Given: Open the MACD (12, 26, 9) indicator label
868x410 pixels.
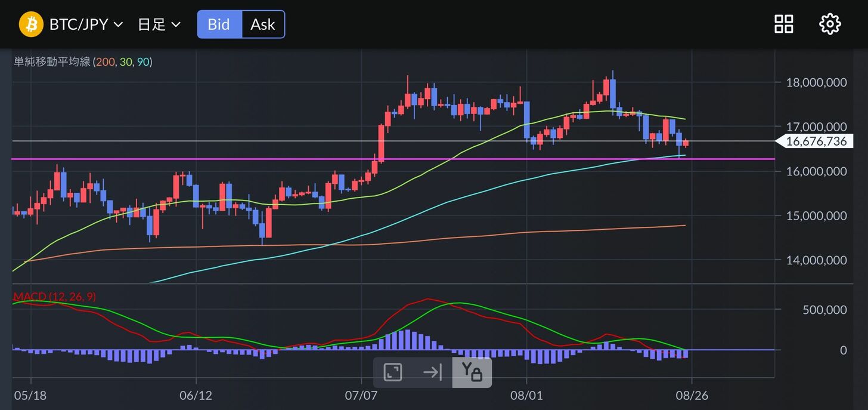Looking at the screenshot, I should coord(54,297).
